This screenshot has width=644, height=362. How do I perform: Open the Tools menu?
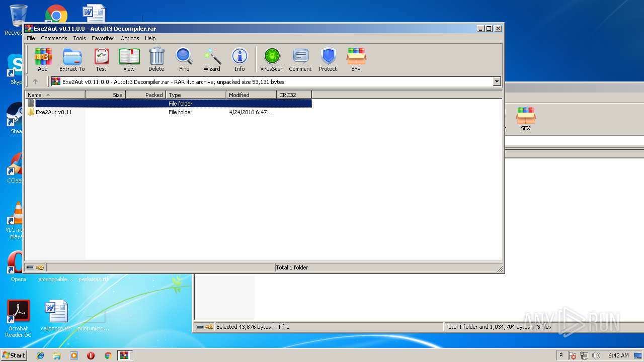[x=79, y=38]
